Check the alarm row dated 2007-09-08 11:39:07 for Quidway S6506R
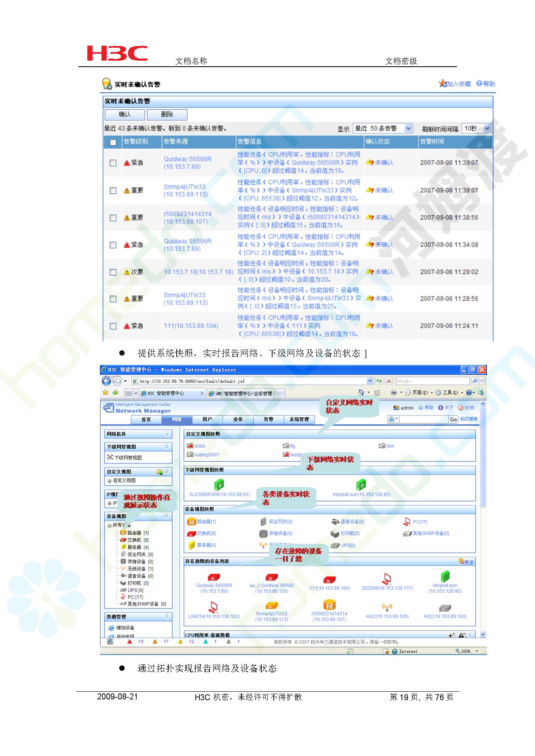Viewport: 535px width, 756px height. 113,163
